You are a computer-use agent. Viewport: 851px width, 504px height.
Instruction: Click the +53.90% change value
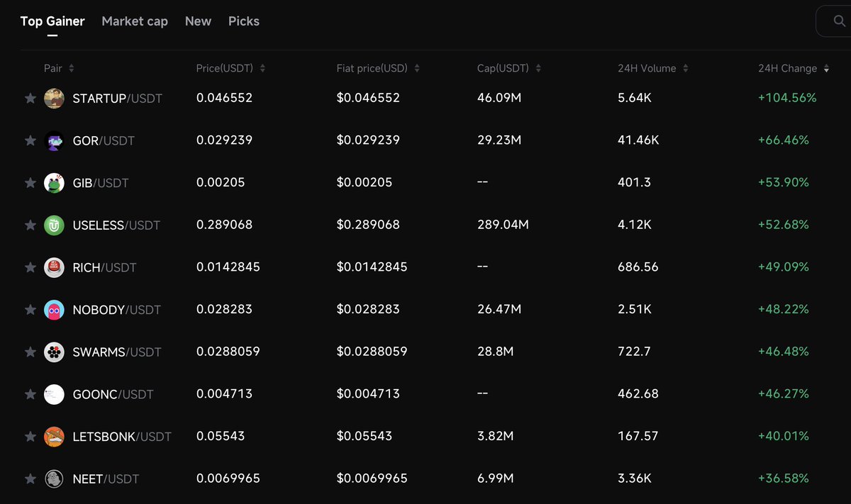click(784, 182)
